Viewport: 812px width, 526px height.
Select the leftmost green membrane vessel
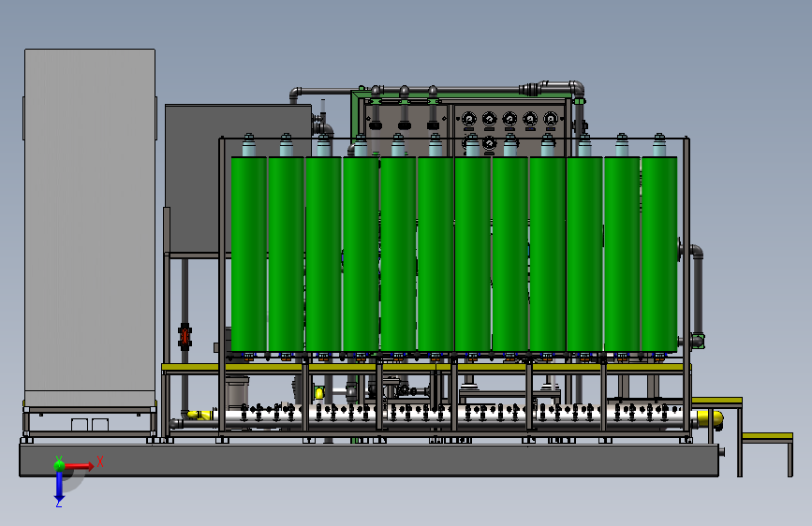[x=248, y=254]
